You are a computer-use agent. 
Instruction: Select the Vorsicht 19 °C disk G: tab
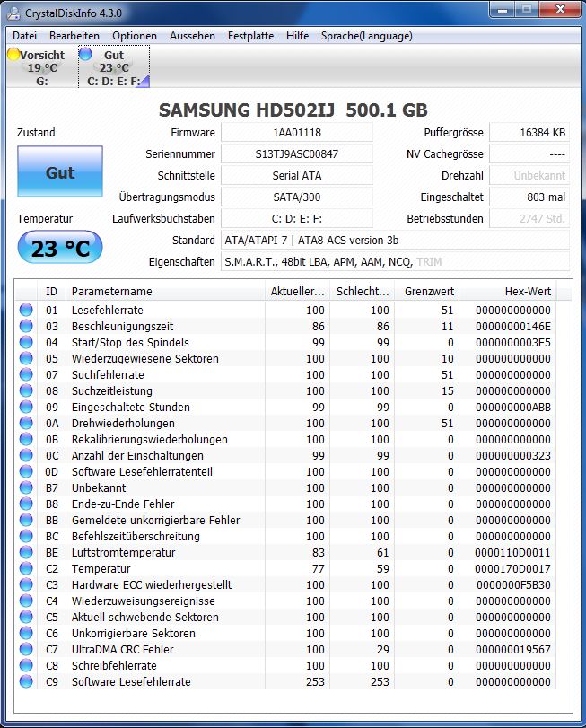[x=42, y=66]
